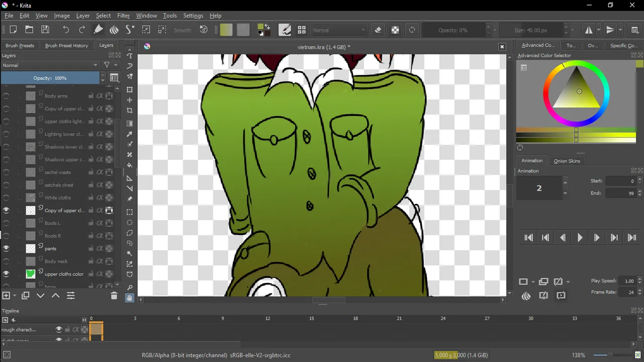644x362 pixels.
Task: Toggle eraser mode
Action: tap(378, 30)
